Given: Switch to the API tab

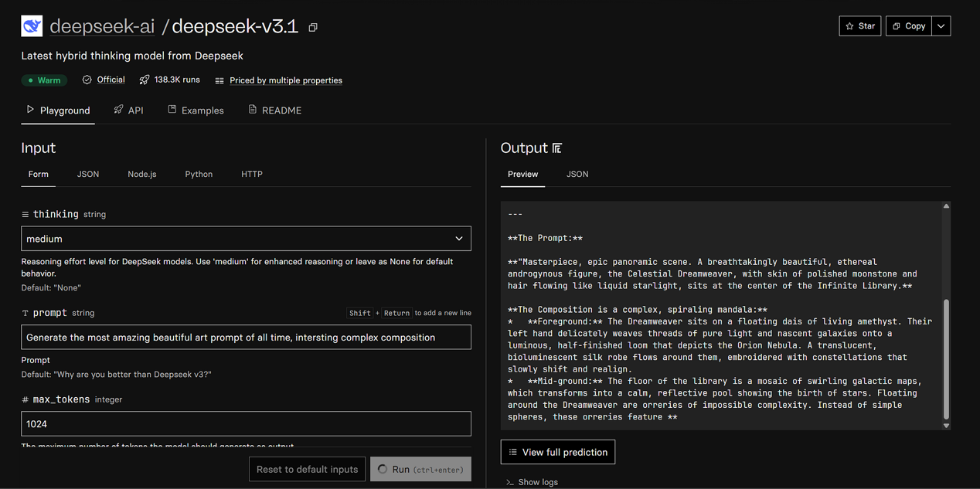Looking at the screenshot, I should tap(128, 110).
